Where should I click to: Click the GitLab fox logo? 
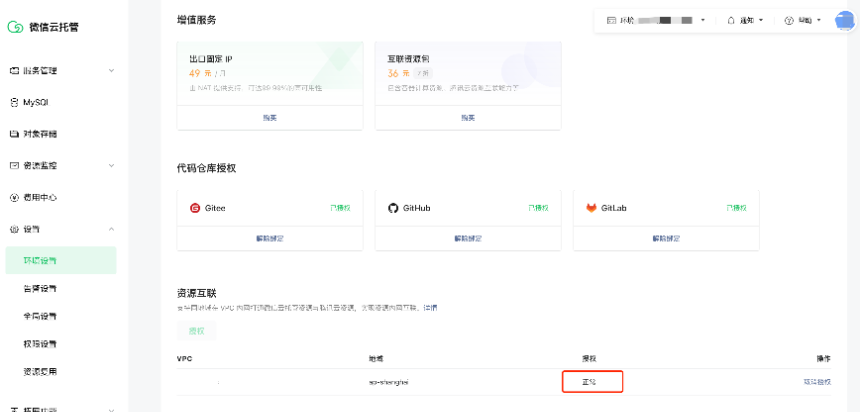point(591,208)
